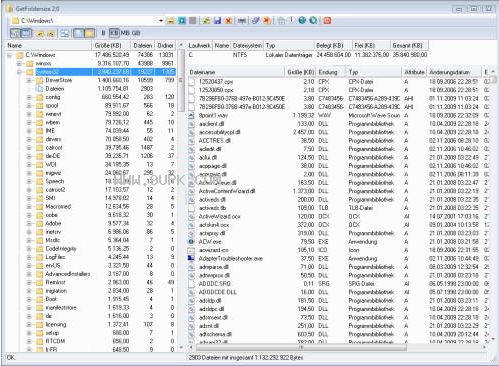Screen dimensions: 499x366
Task: Select the manifeststore folder in tree
Action: (x=61, y=308)
